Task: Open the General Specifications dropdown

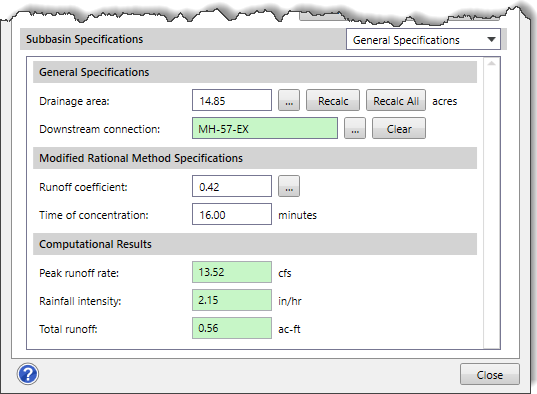Action: tap(423, 39)
